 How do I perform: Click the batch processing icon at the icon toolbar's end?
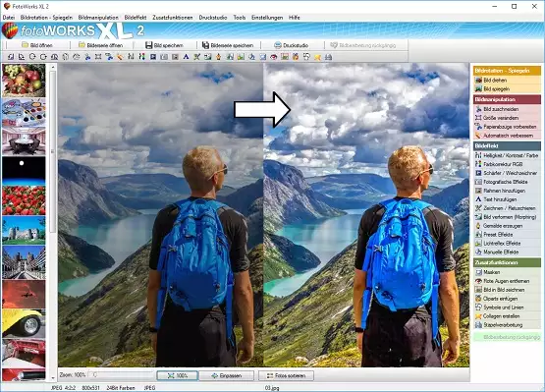pyautogui.click(x=328, y=56)
